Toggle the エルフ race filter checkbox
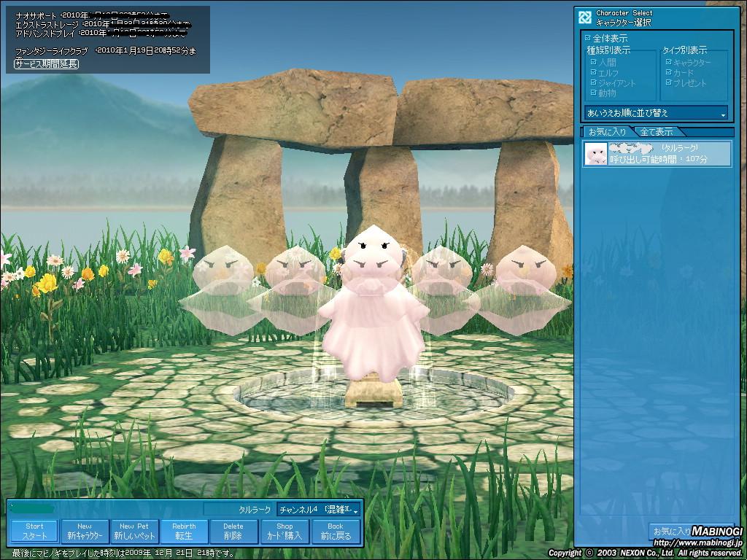 (x=594, y=73)
